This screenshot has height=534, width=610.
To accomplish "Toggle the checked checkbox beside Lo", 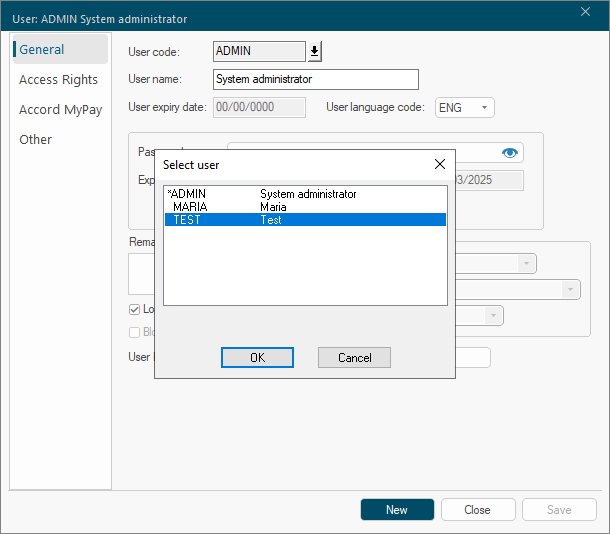I will [134, 310].
